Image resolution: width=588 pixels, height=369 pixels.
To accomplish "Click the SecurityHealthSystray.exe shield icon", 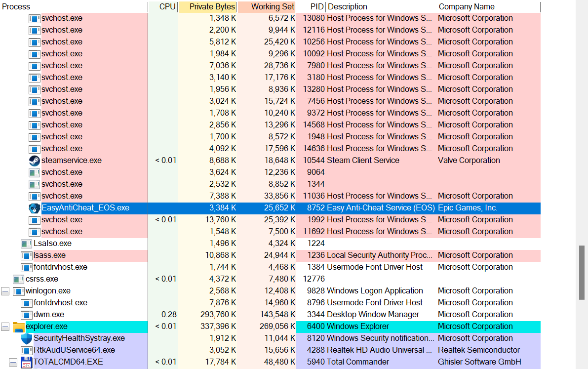I will pyautogui.click(x=27, y=338).
